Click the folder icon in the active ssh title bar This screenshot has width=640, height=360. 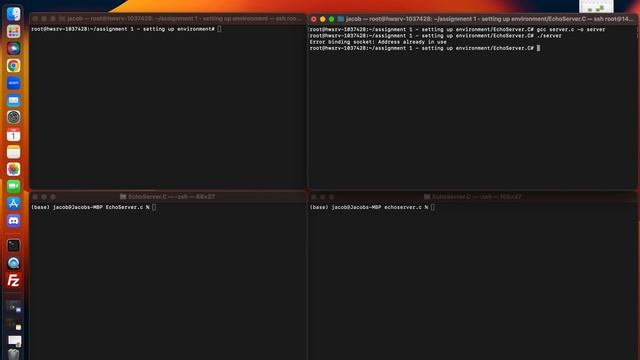click(x=341, y=19)
